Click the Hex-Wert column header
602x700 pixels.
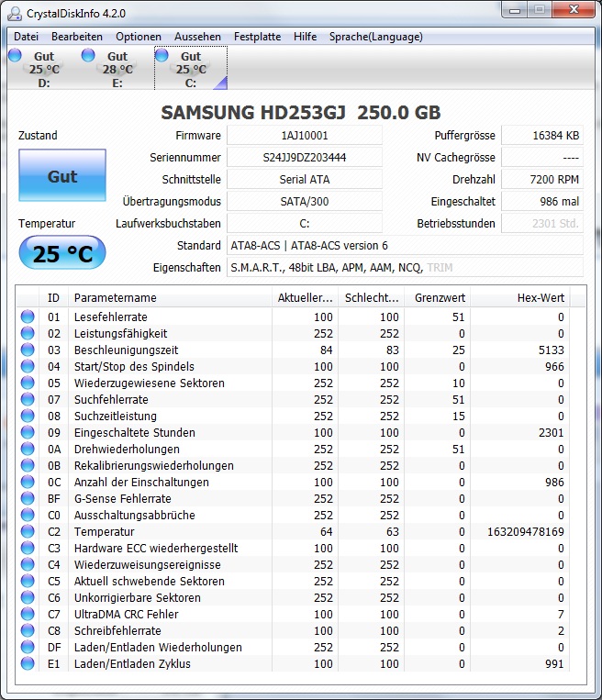coord(520,298)
